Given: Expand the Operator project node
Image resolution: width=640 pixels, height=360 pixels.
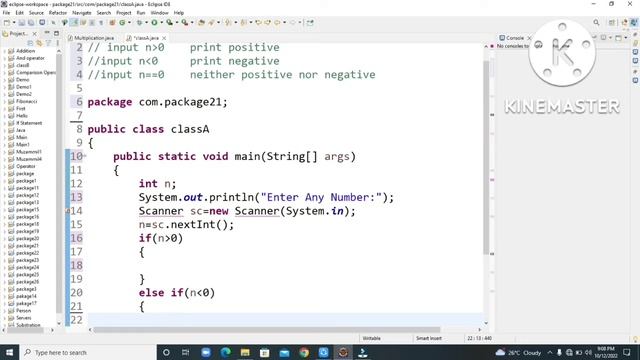Looking at the screenshot, I should click(5, 166).
